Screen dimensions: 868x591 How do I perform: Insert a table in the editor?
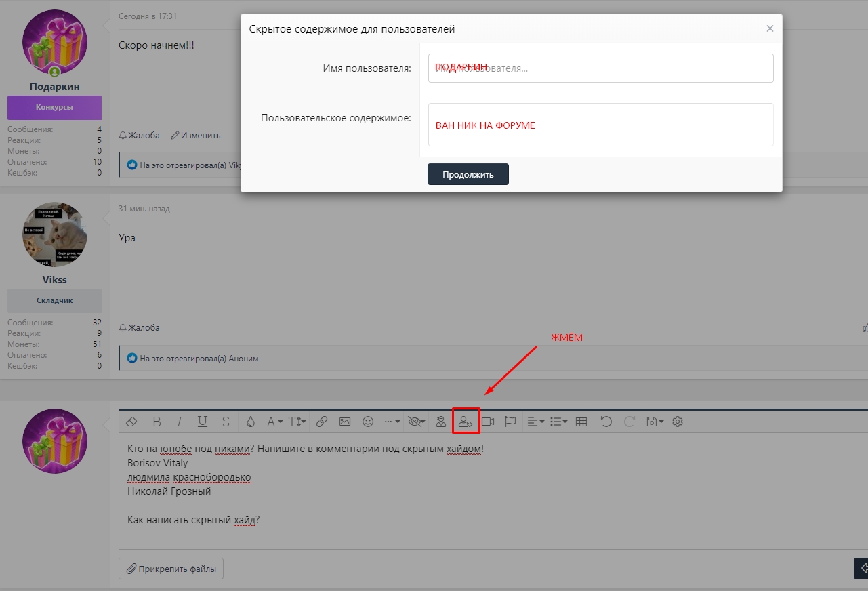click(x=581, y=422)
